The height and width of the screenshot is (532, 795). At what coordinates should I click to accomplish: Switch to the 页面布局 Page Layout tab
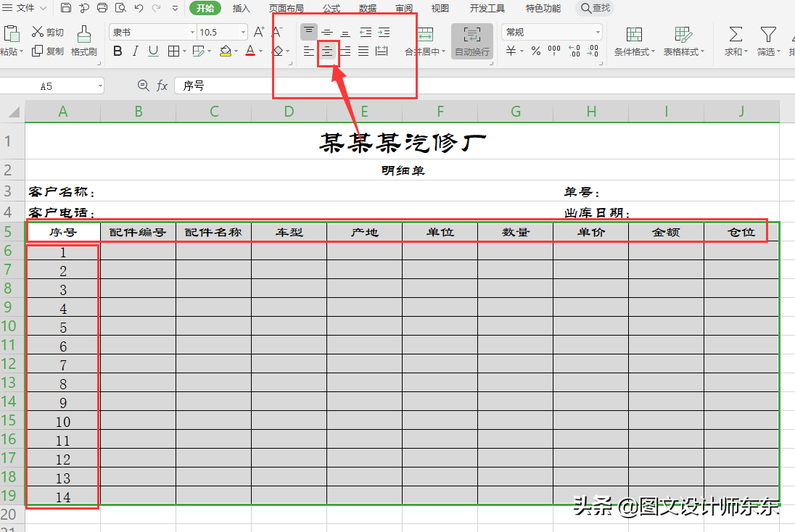coord(287,8)
